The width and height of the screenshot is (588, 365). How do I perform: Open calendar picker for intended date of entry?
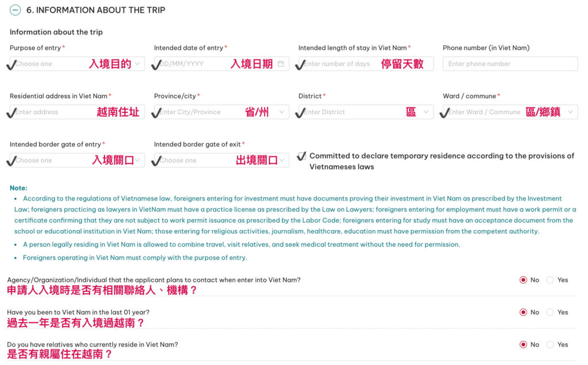(x=281, y=64)
